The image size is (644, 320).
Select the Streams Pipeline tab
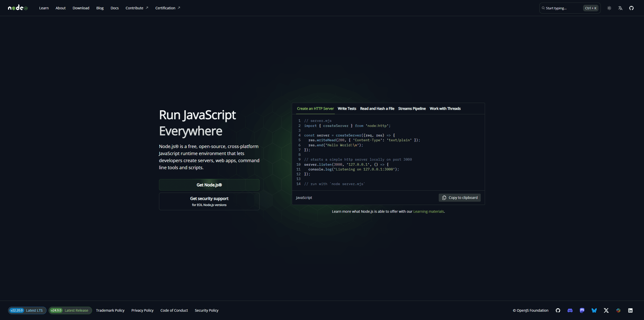(x=412, y=109)
